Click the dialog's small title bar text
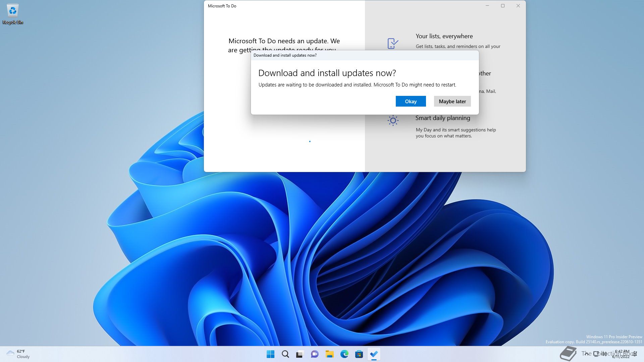644x362 pixels. click(x=285, y=55)
